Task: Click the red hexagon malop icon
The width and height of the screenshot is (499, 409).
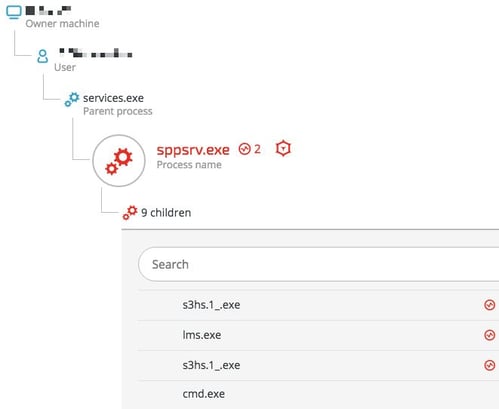Action: click(x=283, y=148)
